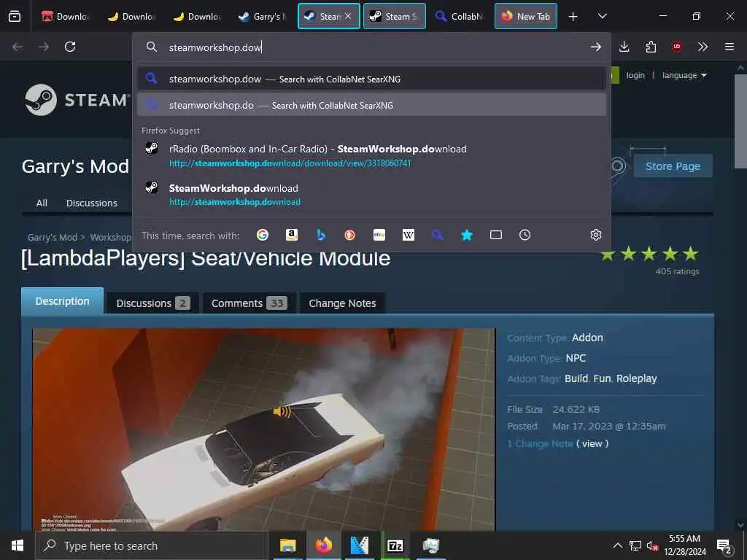Click the taskbar clock
Screen dimensions: 747x560
(x=684, y=545)
